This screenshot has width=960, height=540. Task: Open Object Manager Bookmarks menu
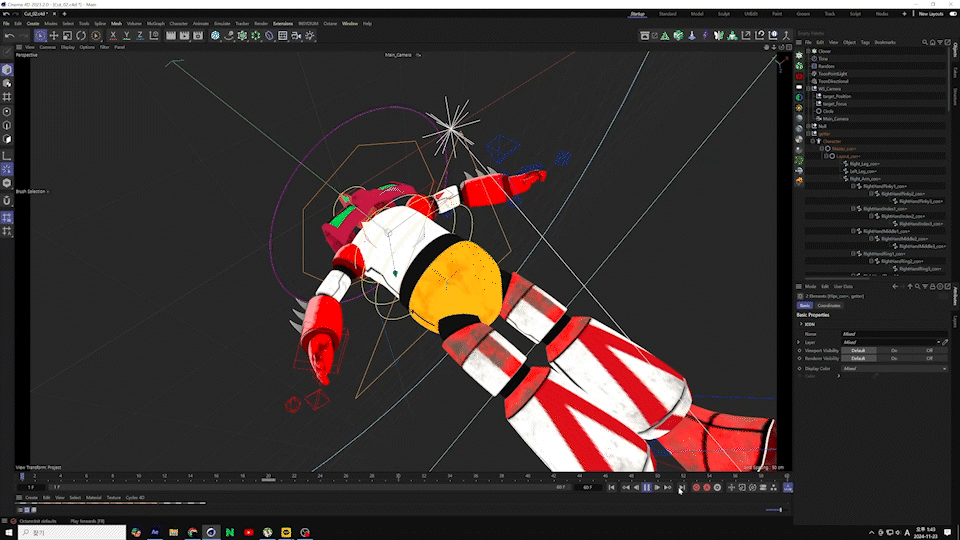pos(885,42)
